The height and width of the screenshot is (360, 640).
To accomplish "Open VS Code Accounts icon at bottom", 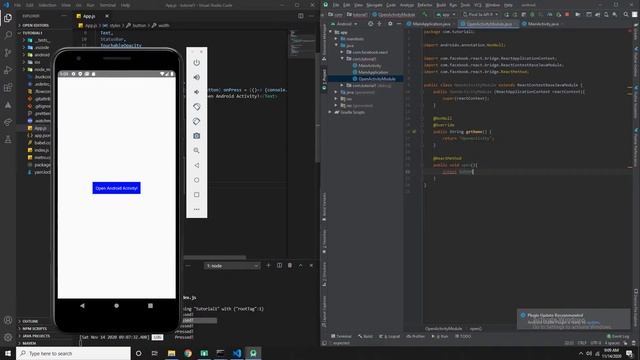I will [x=8, y=320].
